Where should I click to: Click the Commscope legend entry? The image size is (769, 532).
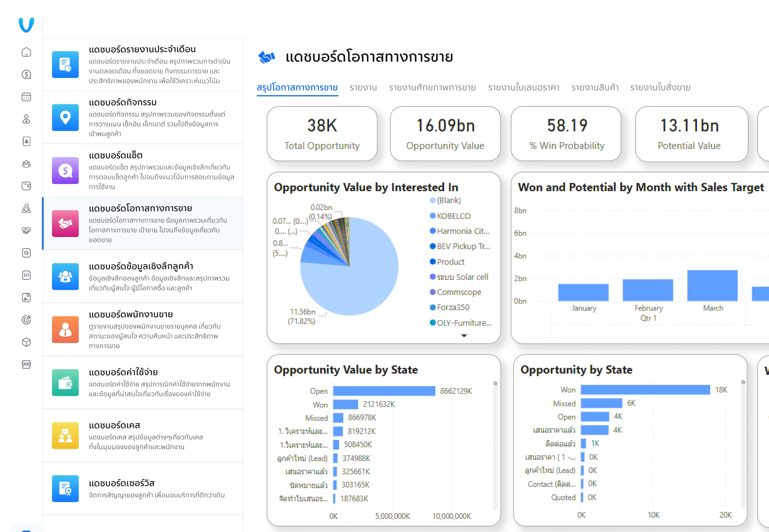455,292
